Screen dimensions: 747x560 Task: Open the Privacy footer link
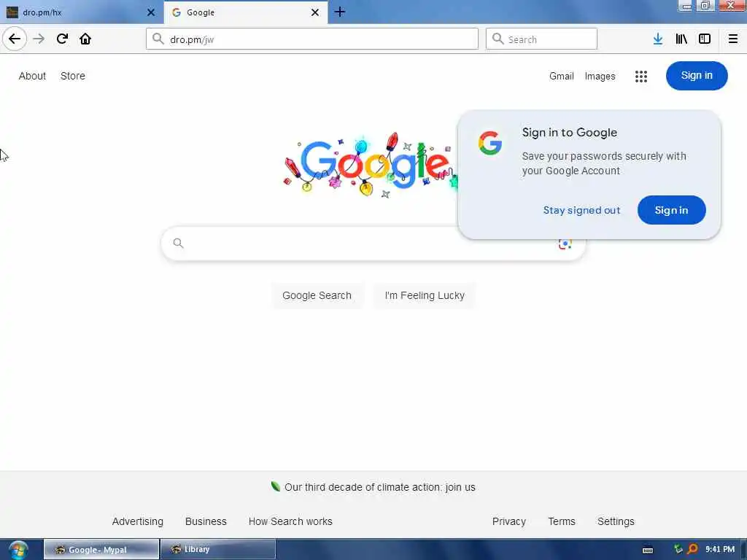click(x=508, y=521)
